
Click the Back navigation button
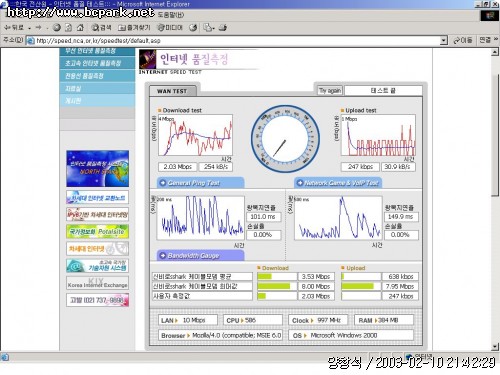(14, 28)
